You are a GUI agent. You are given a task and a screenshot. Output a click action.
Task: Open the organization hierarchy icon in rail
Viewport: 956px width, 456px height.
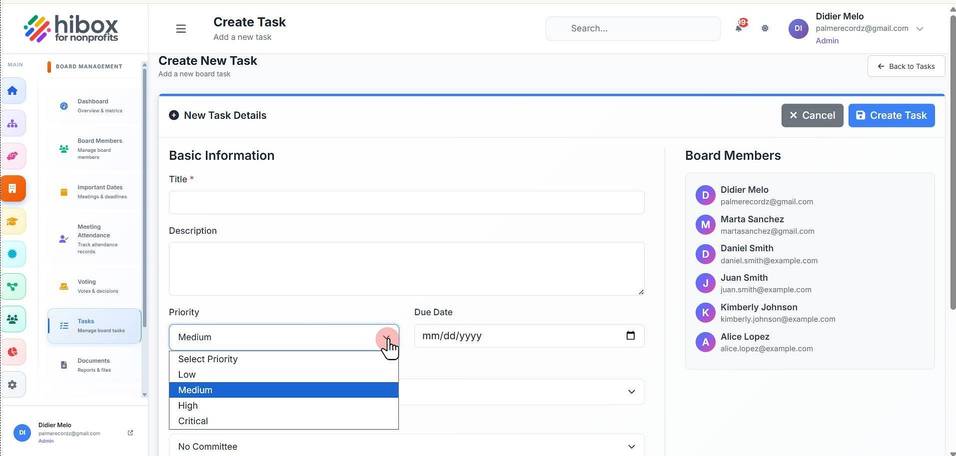click(12, 124)
